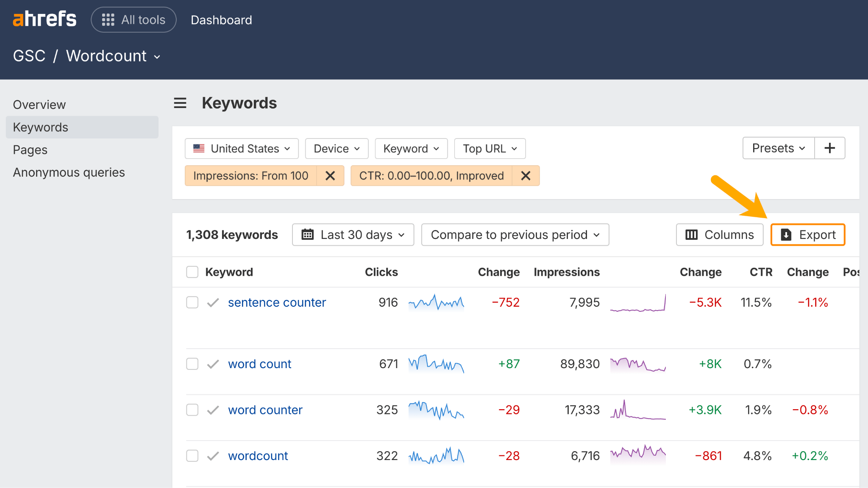Viewport: 868px width, 488px height.
Task: Open the hamburger menu beside Keywords heading
Action: (180, 103)
